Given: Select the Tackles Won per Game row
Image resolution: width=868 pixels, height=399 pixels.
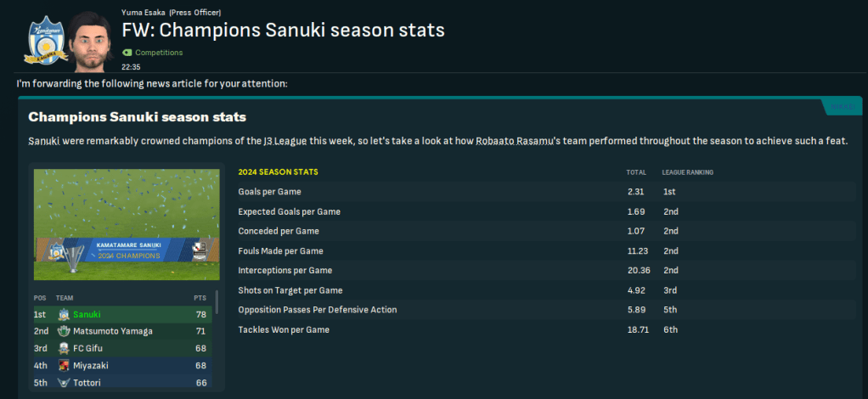Looking at the screenshot, I should click(x=476, y=329).
